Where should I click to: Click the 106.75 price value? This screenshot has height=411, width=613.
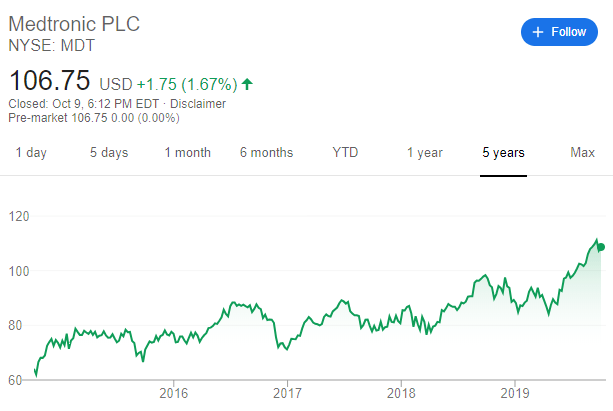click(49, 80)
